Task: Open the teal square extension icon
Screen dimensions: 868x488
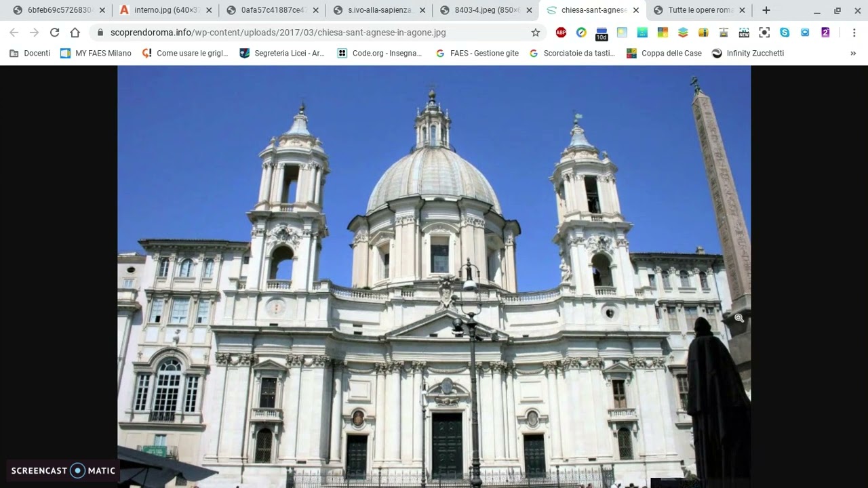Action: tap(642, 33)
